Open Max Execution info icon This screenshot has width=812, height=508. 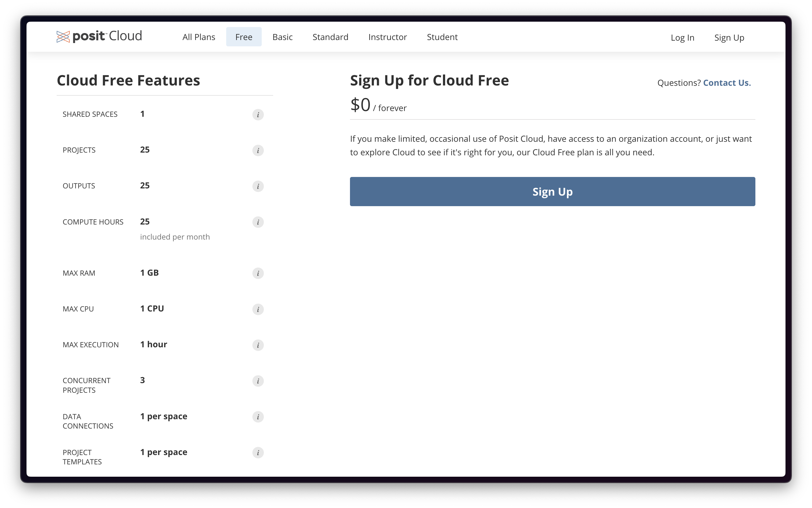pos(258,345)
